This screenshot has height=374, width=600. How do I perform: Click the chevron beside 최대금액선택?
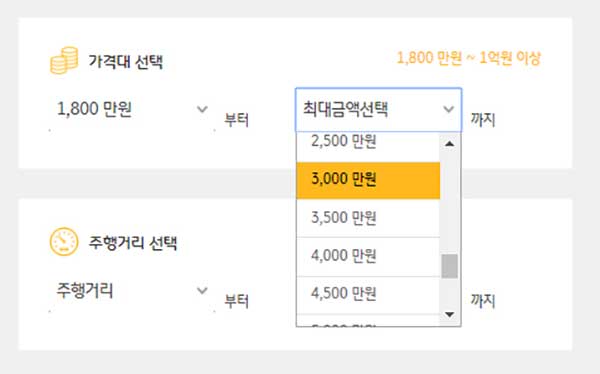coord(448,109)
